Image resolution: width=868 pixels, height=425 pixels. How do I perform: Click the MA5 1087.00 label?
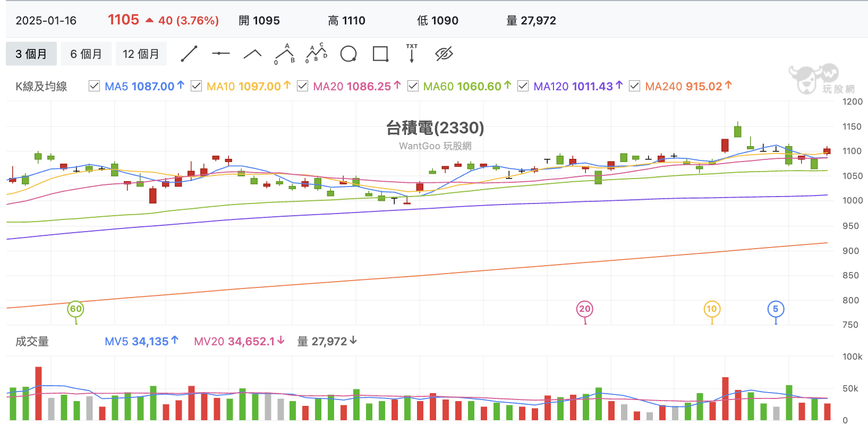tap(144, 86)
